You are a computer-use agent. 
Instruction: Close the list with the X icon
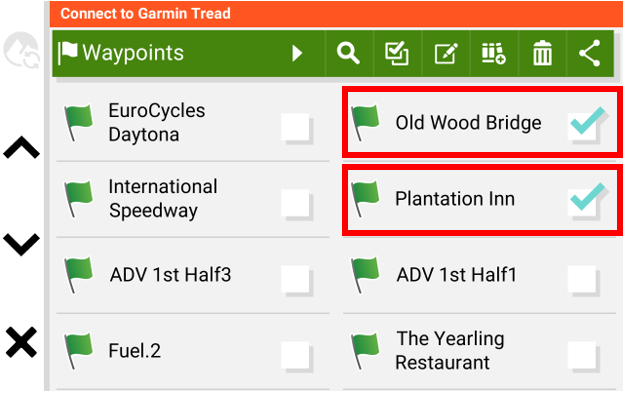pos(22,342)
